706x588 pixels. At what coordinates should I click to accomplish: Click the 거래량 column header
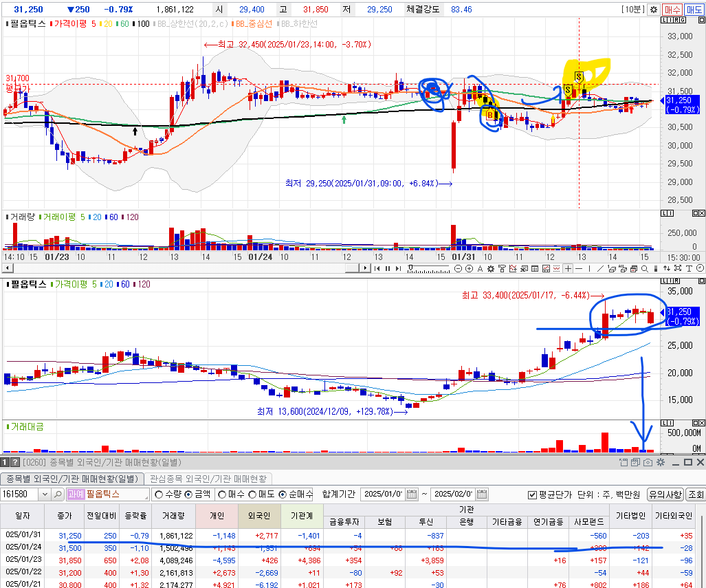point(173,516)
